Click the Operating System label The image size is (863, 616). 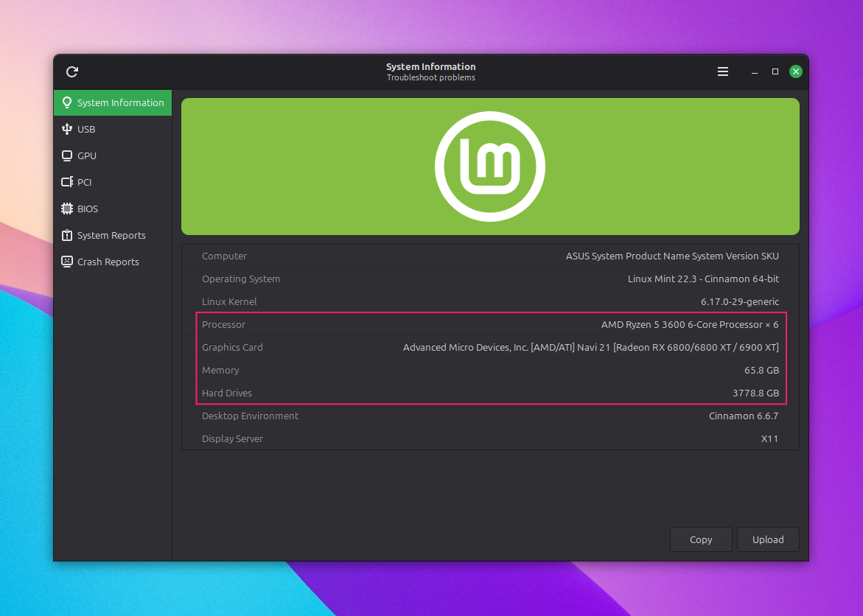[x=241, y=279]
